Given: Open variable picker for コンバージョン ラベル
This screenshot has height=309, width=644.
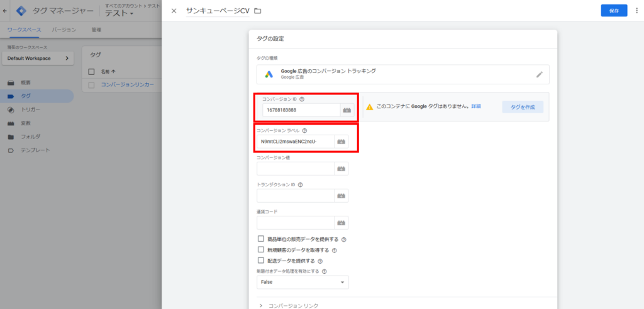Looking at the screenshot, I should 341,142.
